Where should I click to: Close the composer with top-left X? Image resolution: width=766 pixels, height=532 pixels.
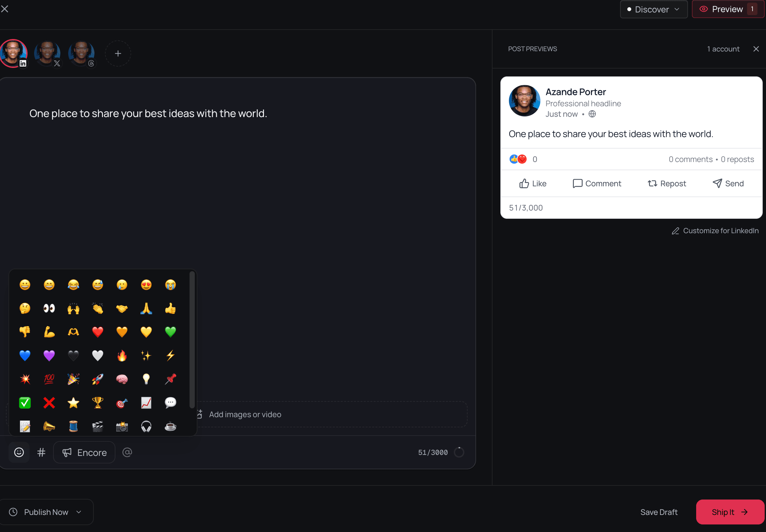(x=5, y=9)
